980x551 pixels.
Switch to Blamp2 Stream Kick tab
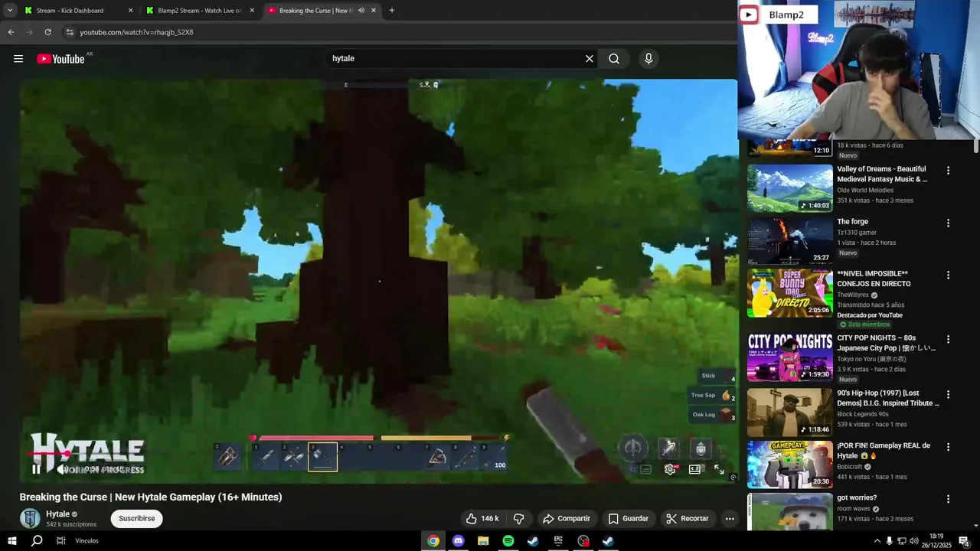199,11
